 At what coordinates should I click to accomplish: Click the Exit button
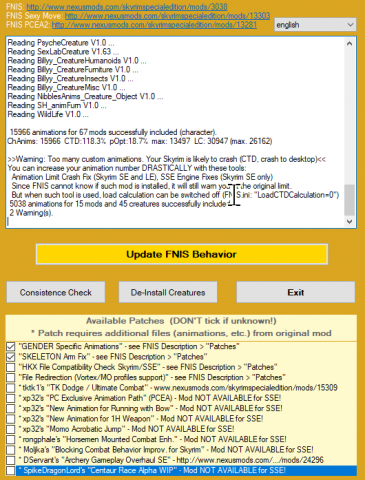point(296,292)
